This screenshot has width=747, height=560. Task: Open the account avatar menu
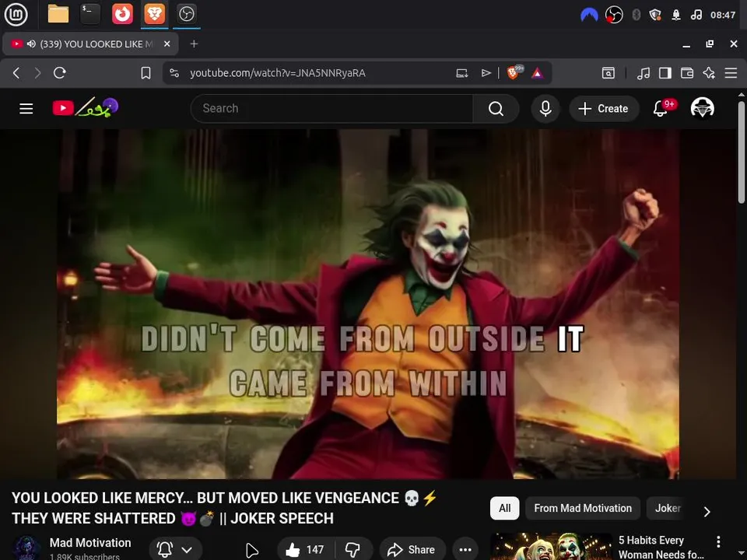click(702, 108)
